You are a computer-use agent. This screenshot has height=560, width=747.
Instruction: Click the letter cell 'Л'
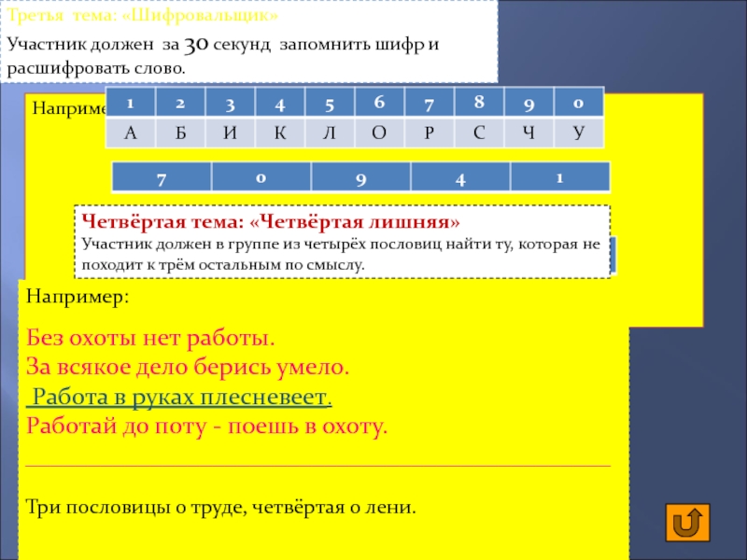click(x=330, y=133)
